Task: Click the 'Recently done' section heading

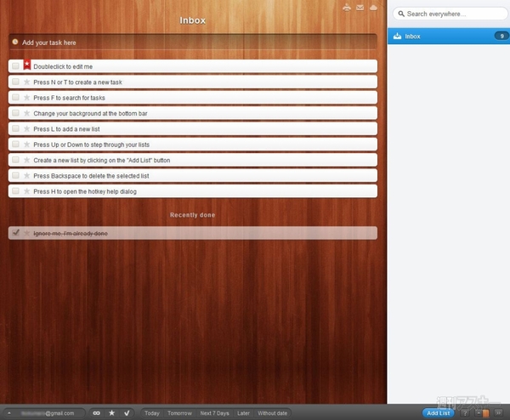Action: [x=193, y=215]
